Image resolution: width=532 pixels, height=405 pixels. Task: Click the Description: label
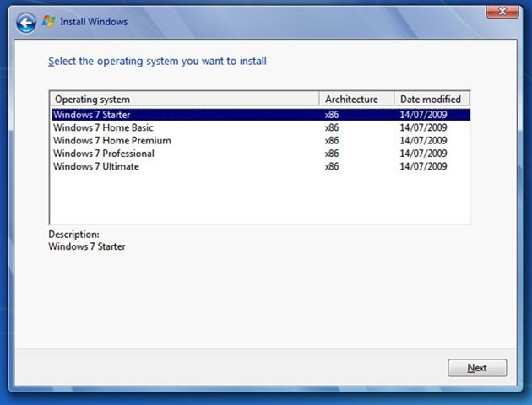[x=74, y=235]
